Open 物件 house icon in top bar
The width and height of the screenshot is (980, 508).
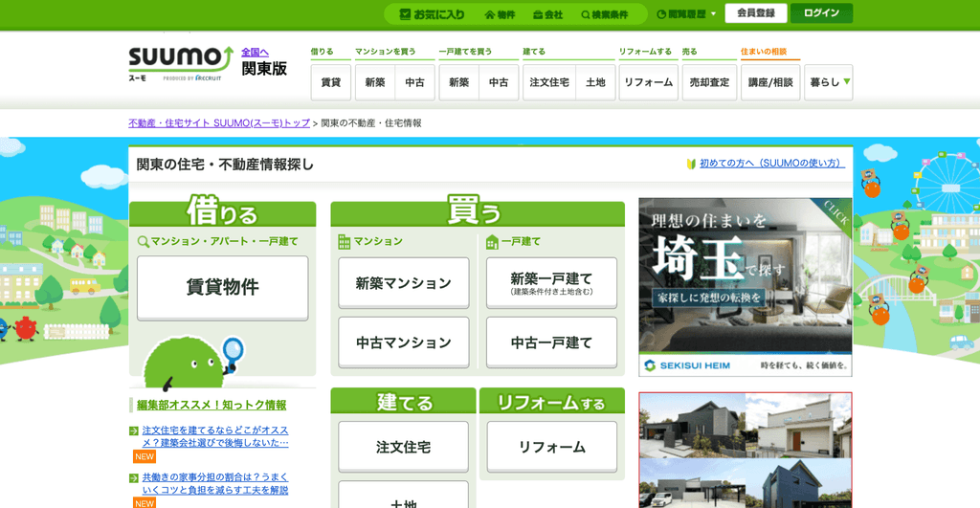click(500, 14)
